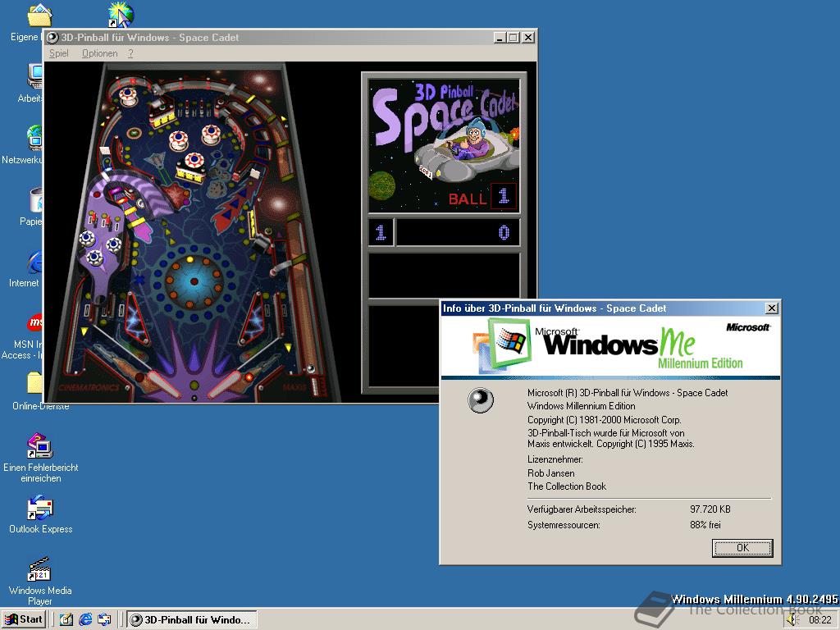Click the Outlook Express quick launch icon
Viewport: 840px width, 630px height.
104,620
